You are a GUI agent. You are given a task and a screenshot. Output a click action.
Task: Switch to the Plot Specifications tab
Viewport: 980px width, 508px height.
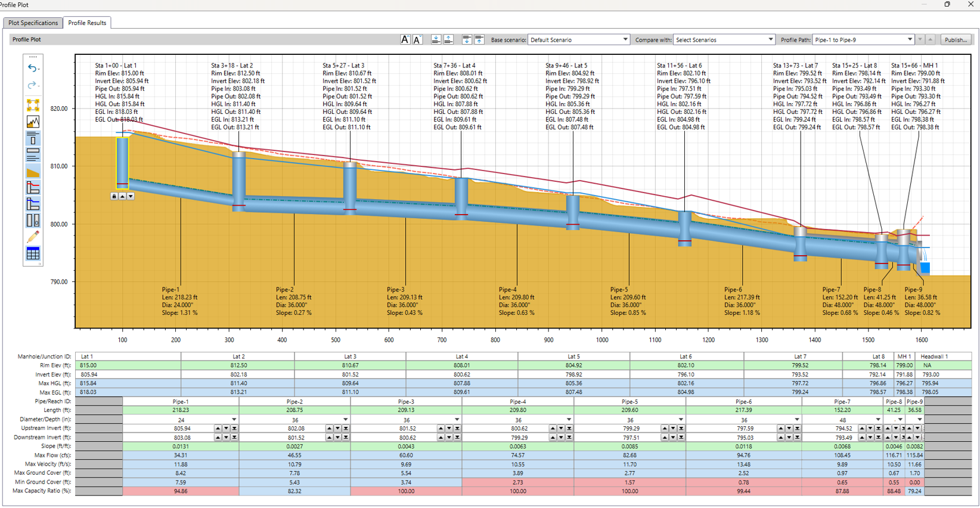coord(33,23)
